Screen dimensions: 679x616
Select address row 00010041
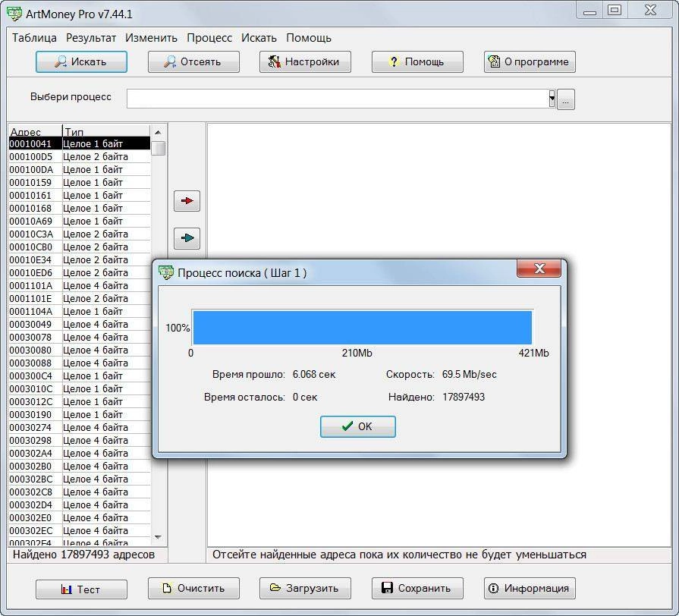(x=80, y=143)
